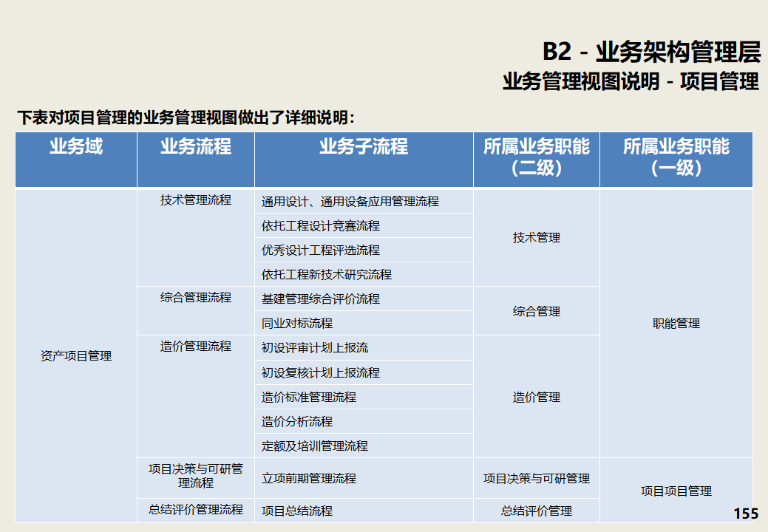The width and height of the screenshot is (768, 532).
Task: Click the '综合管理' second-level function cell
Action: point(537,311)
